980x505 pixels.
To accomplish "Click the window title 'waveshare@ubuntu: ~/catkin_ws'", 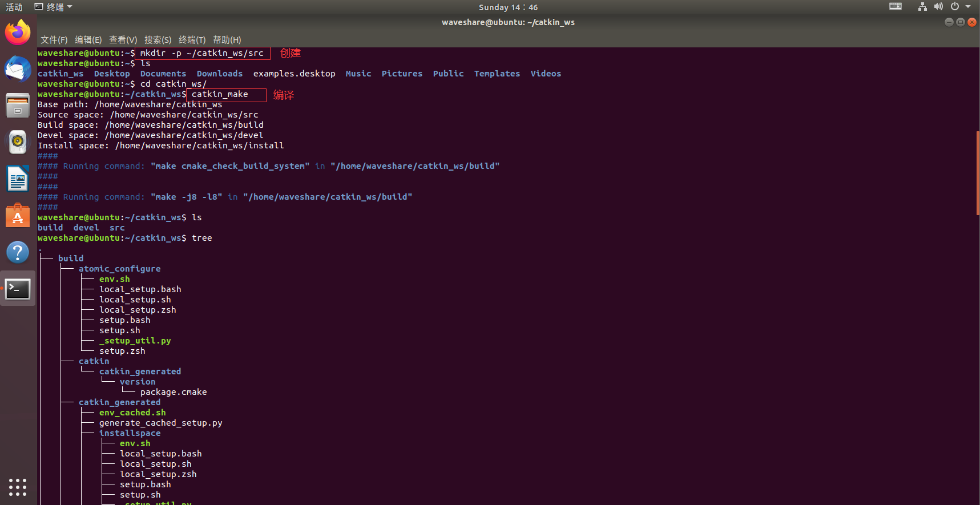I will coord(508,22).
